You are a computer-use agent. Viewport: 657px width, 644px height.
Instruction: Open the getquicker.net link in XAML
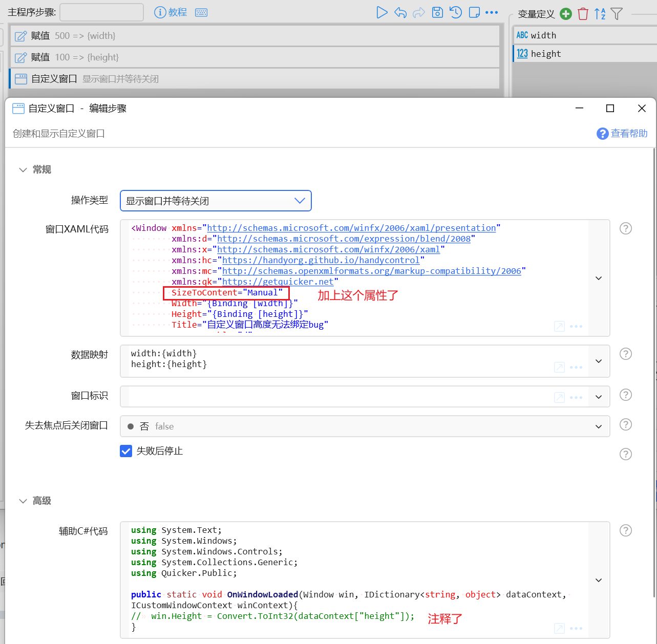[278, 282]
